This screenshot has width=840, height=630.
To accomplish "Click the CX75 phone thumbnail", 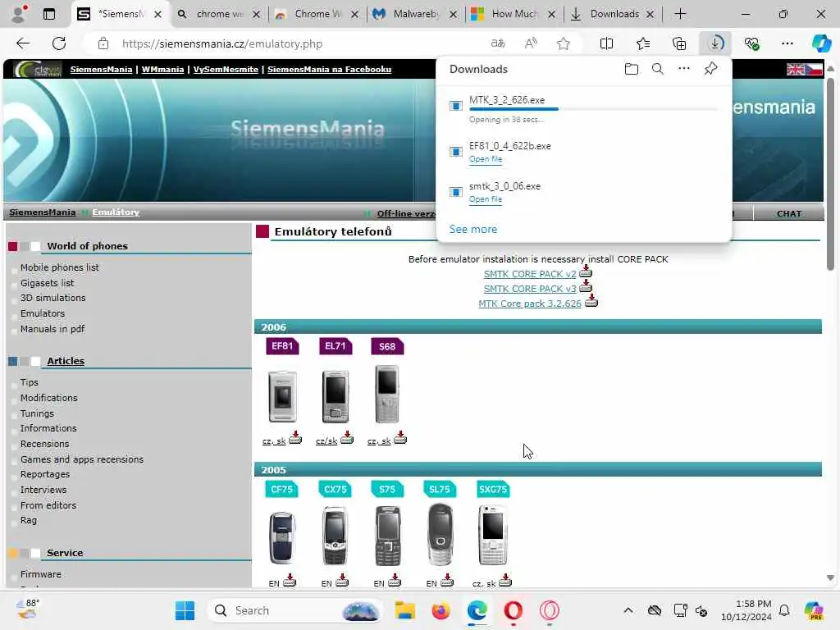I will pyautogui.click(x=335, y=535).
